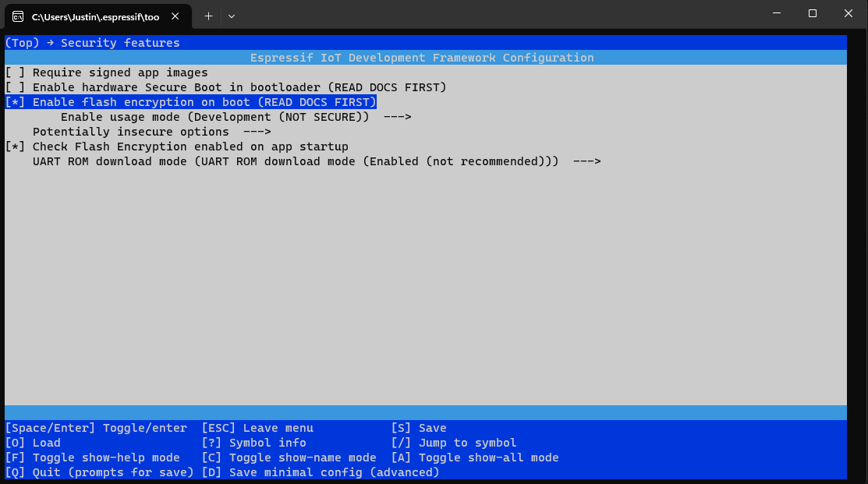Select the C:\Users\Justin\.espressif tab
Image resolution: width=868 pixels, height=484 pixels.
94,16
